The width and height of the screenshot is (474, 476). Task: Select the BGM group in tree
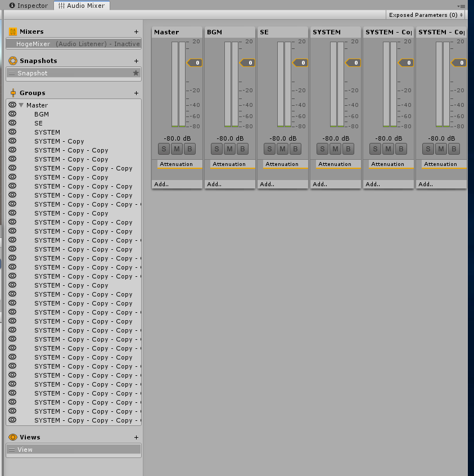(42, 114)
